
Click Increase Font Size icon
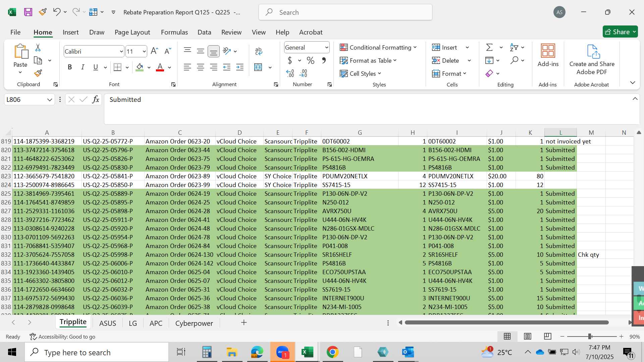pos(154,51)
